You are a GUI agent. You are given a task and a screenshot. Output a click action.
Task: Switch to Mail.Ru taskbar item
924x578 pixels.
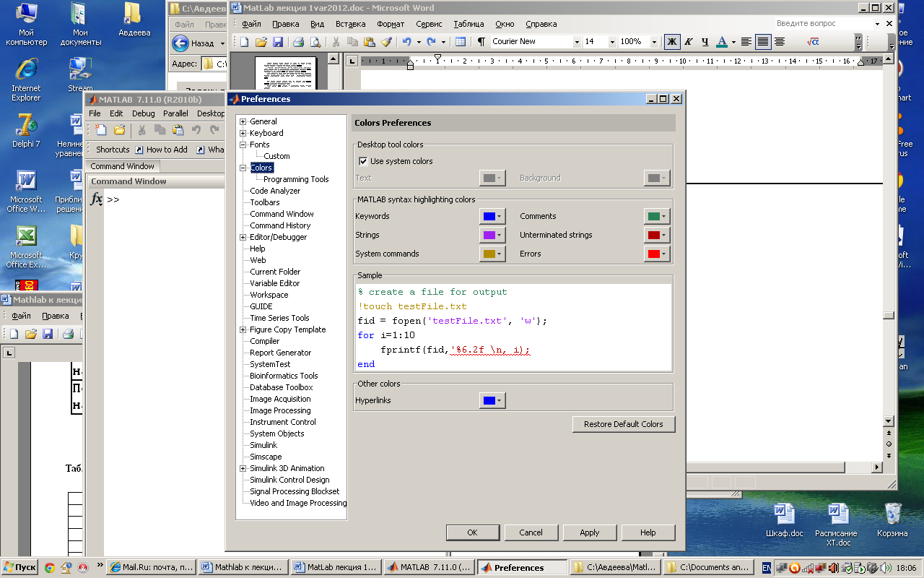click(152, 567)
